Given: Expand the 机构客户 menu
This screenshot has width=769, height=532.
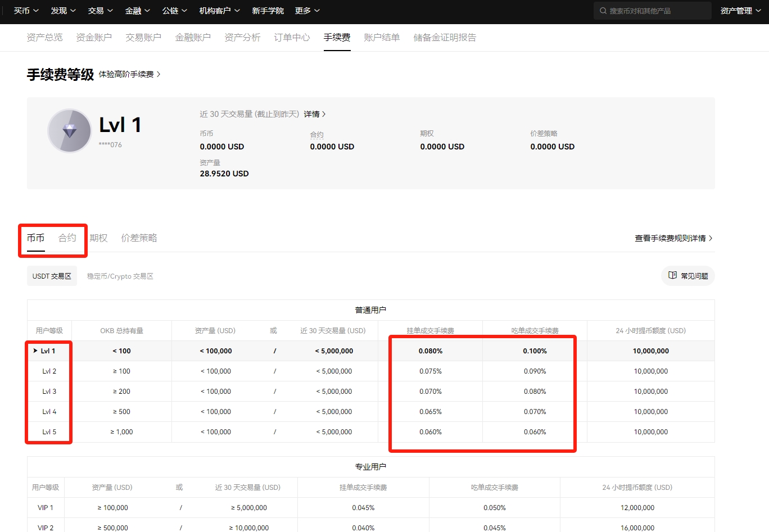Looking at the screenshot, I should 220,11.
